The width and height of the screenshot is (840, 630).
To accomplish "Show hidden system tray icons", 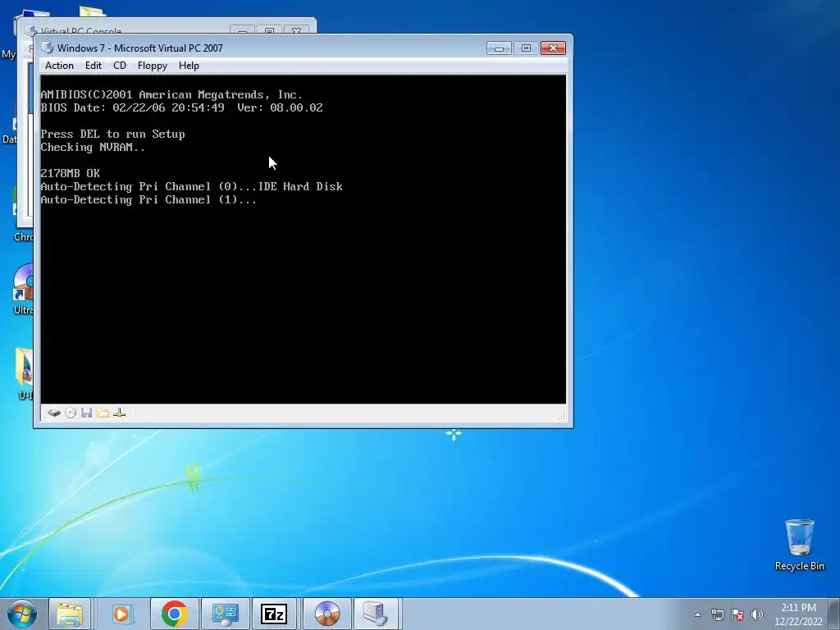I will (697, 614).
